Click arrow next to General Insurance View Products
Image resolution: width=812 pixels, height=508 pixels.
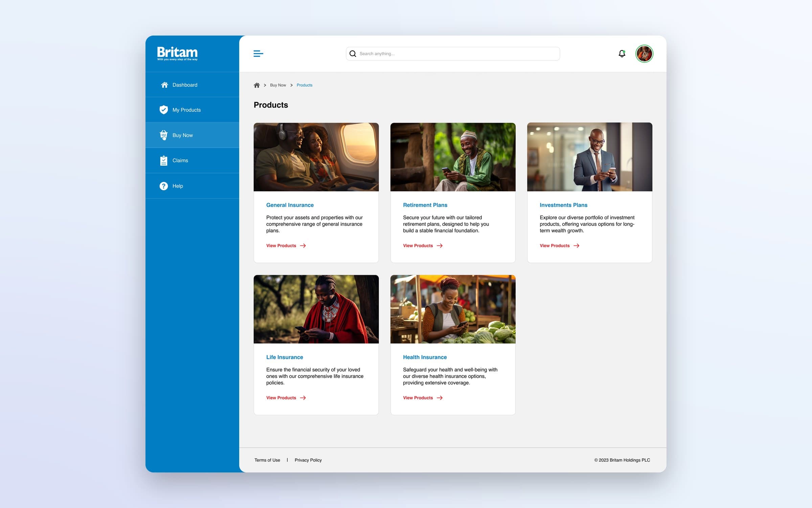pyautogui.click(x=303, y=246)
